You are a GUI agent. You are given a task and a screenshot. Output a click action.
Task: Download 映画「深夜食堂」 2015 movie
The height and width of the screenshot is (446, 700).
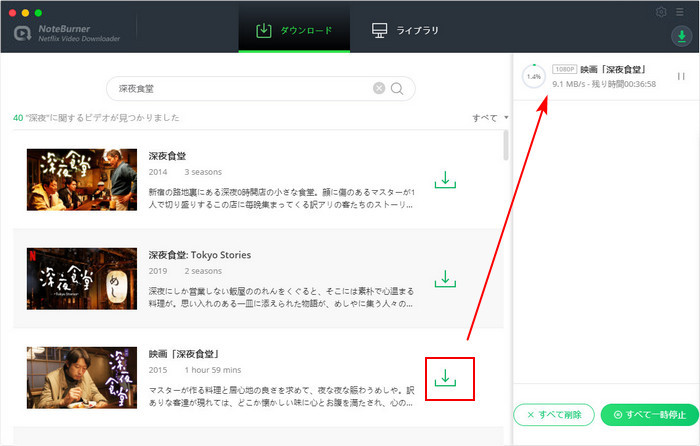click(x=445, y=378)
